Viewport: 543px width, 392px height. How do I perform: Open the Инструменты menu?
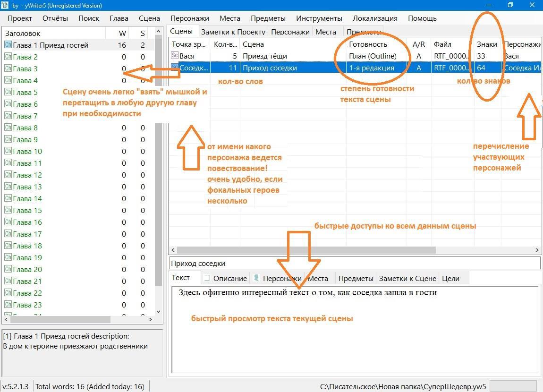[319, 18]
